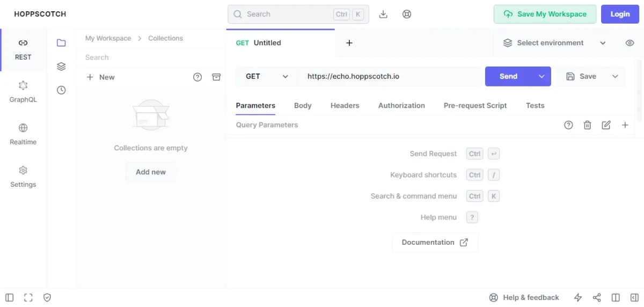Add a new query parameter with plus icon
The width and height of the screenshot is (644, 307).
pos(625,125)
